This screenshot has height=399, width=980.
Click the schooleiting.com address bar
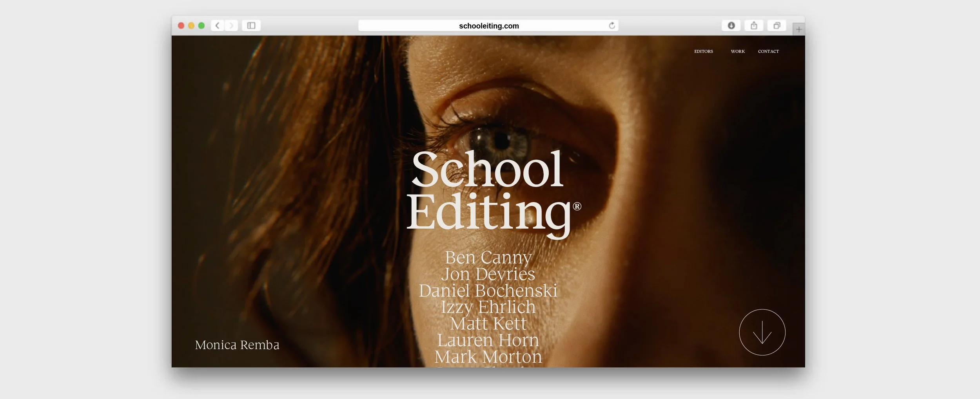tap(488, 25)
